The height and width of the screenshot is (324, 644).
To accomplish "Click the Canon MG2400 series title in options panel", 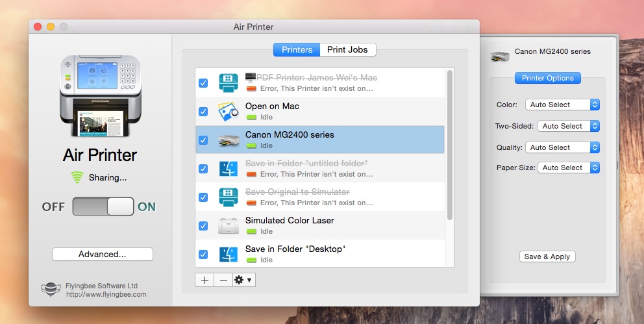I will pyautogui.click(x=552, y=51).
